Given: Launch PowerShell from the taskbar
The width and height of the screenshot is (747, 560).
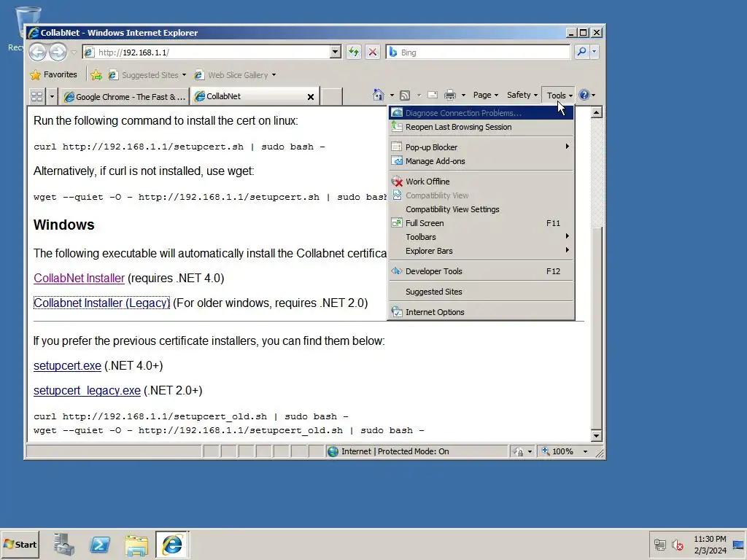Looking at the screenshot, I should 100,544.
